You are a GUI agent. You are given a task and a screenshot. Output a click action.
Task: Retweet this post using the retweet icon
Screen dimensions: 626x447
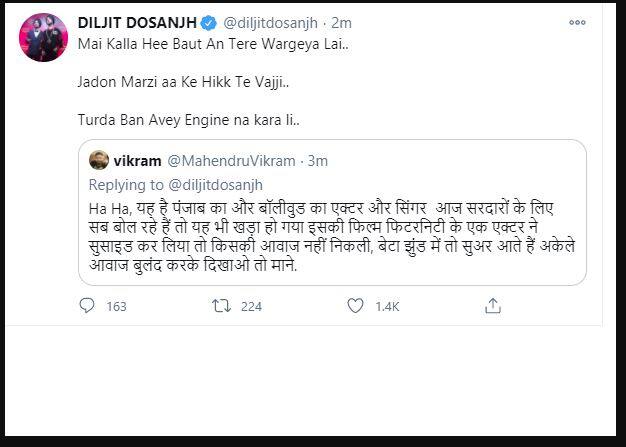(221, 306)
